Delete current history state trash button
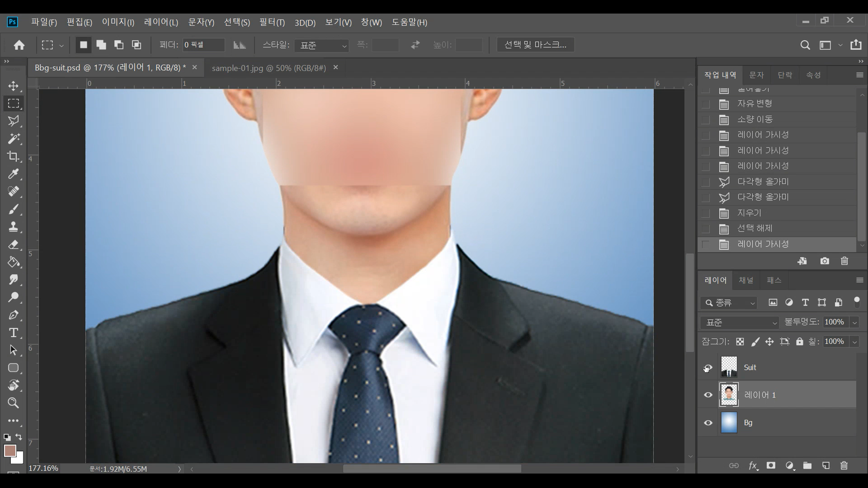This screenshot has height=488, width=868. point(844,261)
